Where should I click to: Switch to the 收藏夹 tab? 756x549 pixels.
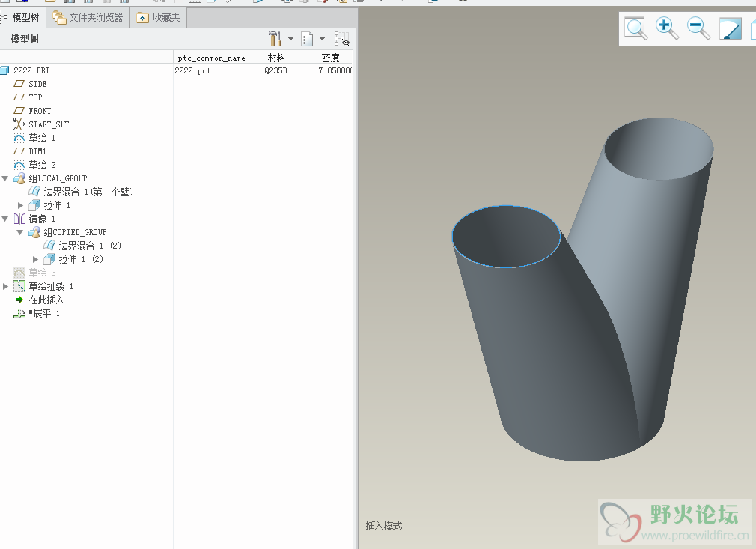[x=158, y=18]
